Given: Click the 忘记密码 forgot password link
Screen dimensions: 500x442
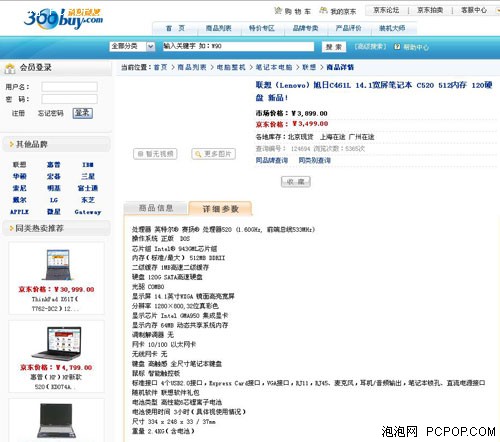Looking at the screenshot, I should click(50, 113).
